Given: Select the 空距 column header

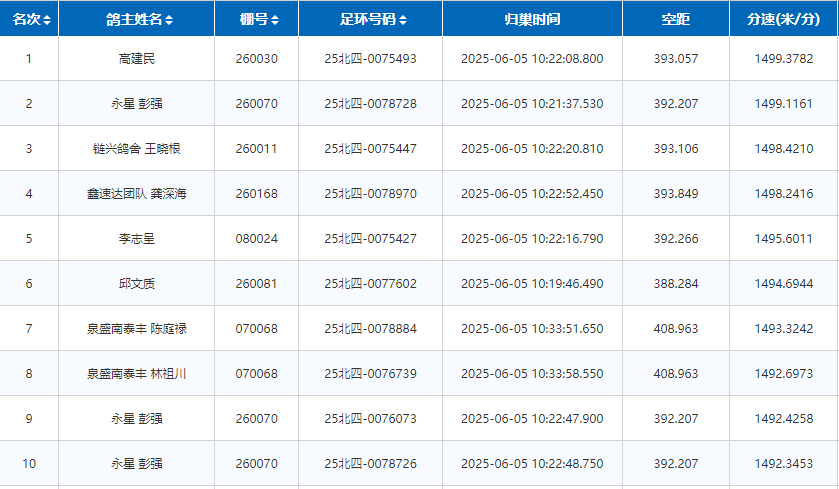Looking at the screenshot, I should pyautogui.click(x=675, y=20).
